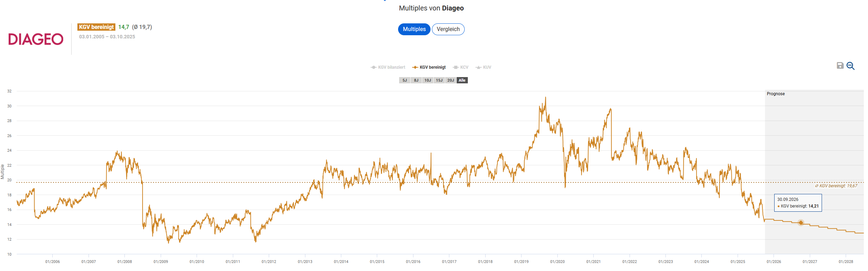
Task: Click the Prognose label in forecast area
Action: click(776, 94)
